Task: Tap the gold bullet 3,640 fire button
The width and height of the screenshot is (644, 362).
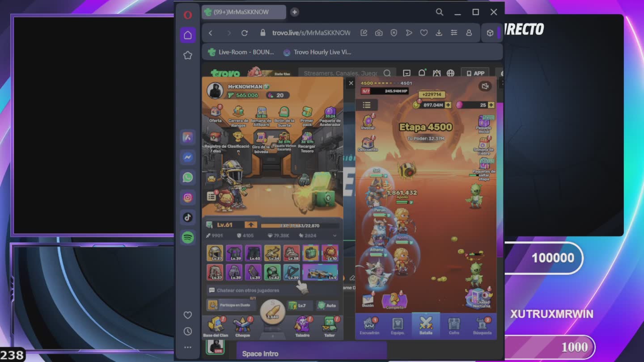Action: pos(272,311)
